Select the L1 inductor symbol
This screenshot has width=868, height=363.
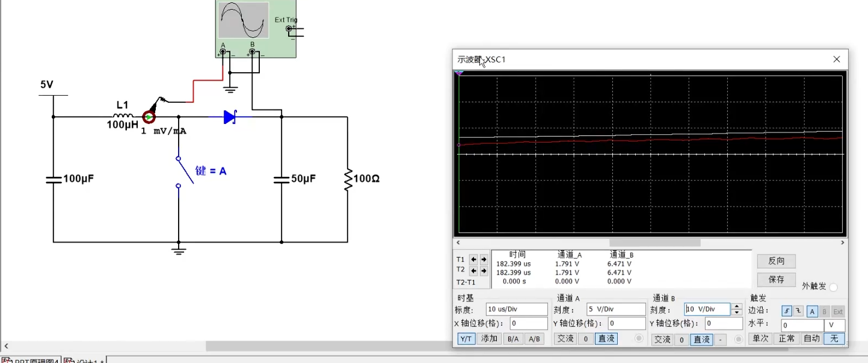(123, 116)
